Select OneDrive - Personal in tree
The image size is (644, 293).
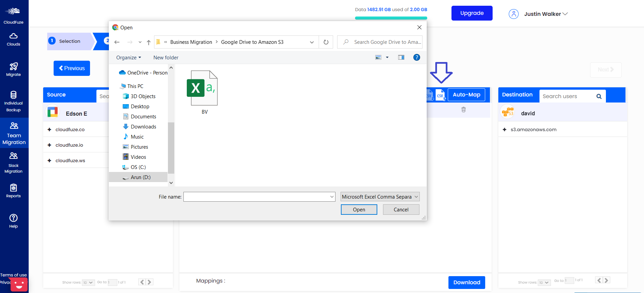click(143, 73)
